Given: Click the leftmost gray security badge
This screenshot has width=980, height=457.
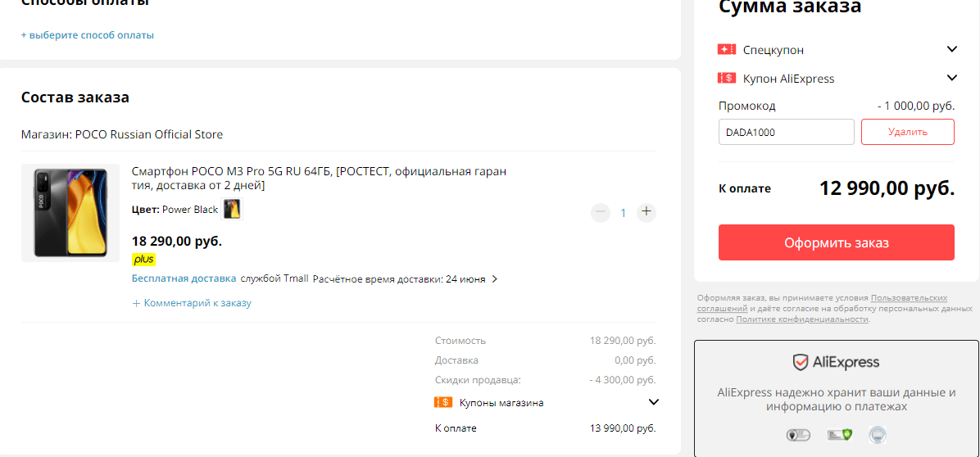Looking at the screenshot, I should tap(796, 435).
